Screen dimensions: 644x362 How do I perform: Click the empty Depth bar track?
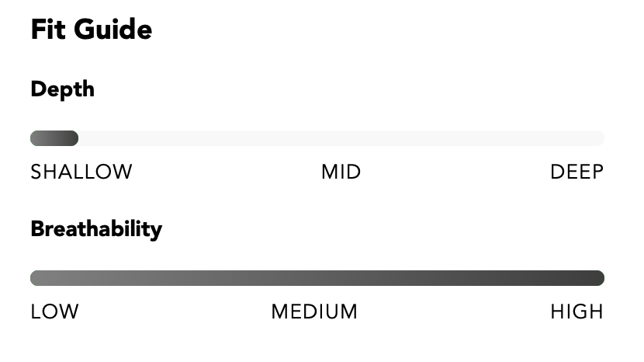(341, 138)
